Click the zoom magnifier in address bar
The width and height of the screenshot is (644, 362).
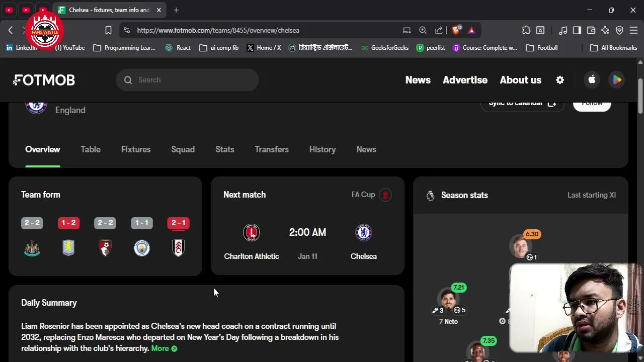coord(423,30)
